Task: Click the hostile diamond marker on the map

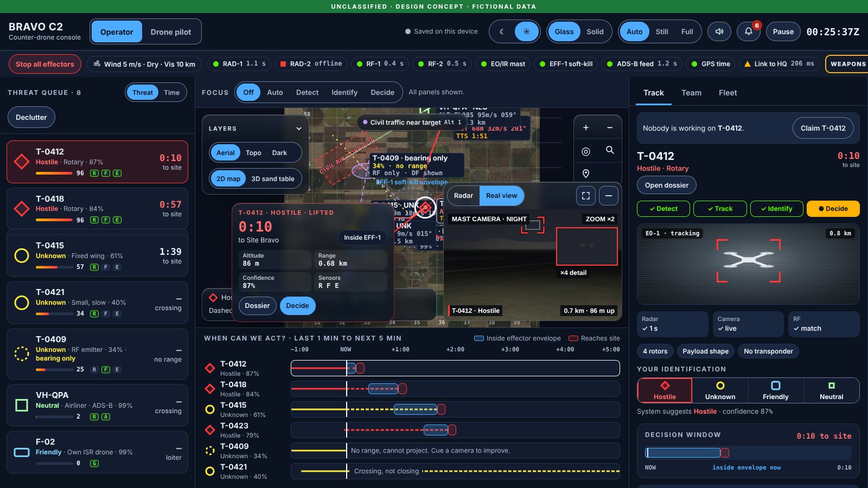Action: point(426,207)
